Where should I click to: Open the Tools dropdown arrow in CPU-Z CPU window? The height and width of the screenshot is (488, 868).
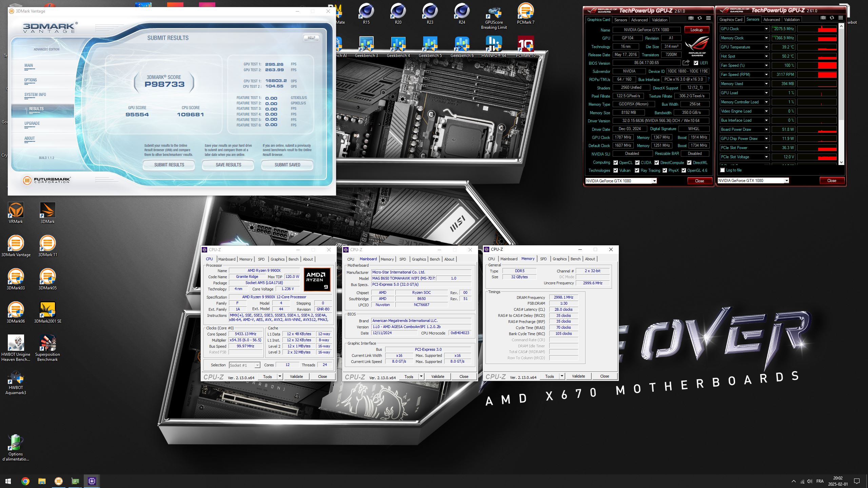click(x=280, y=377)
